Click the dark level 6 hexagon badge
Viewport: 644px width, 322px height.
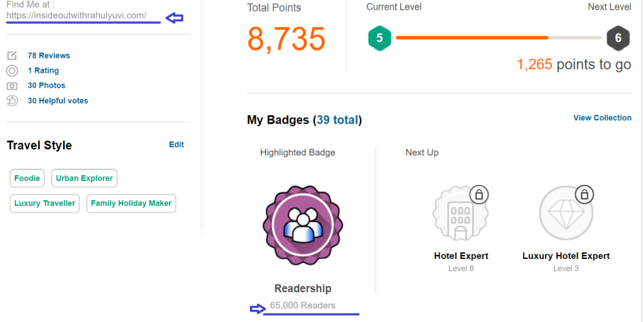[x=618, y=38]
